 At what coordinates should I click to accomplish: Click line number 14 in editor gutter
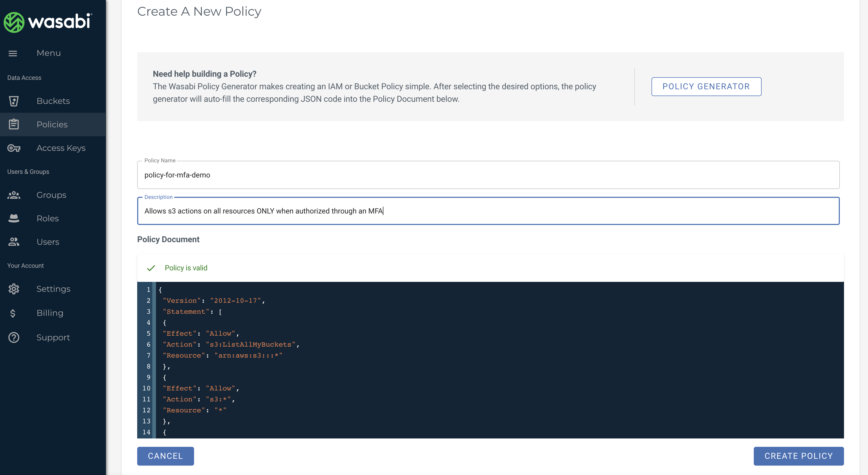point(146,432)
